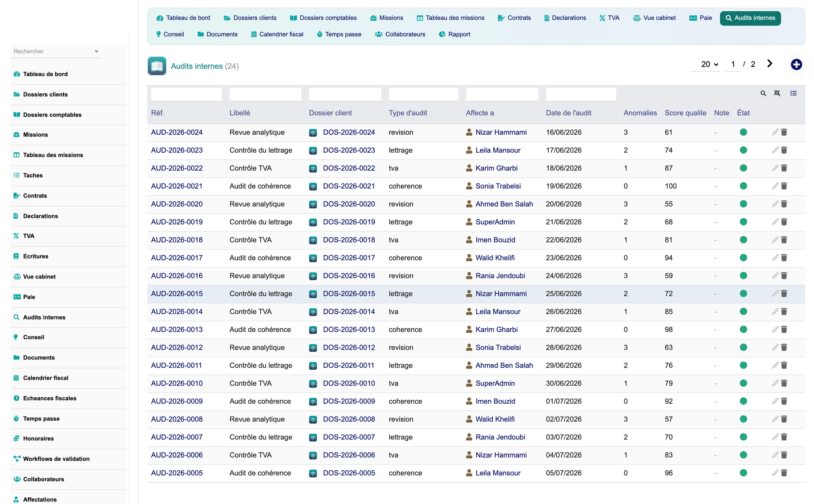This screenshot has width=814, height=504.
Task: Open audit reference AUD-2026-0013
Action: point(177,330)
